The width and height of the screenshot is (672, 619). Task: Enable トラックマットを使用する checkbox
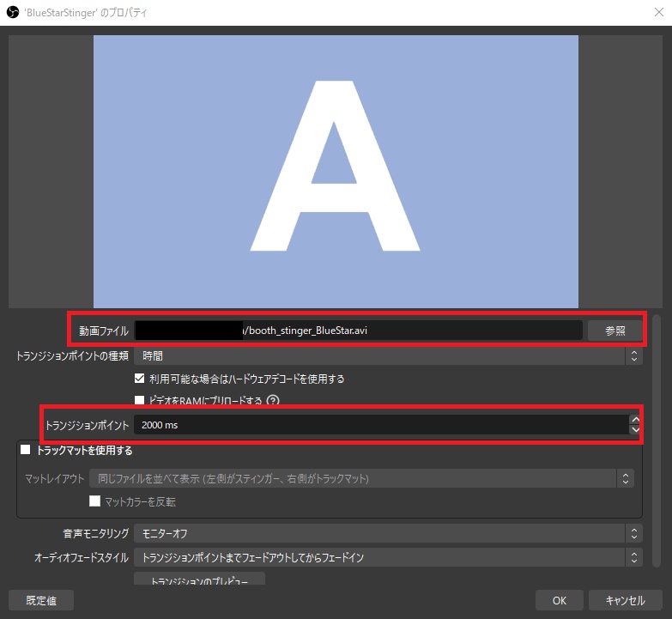pyautogui.click(x=25, y=450)
